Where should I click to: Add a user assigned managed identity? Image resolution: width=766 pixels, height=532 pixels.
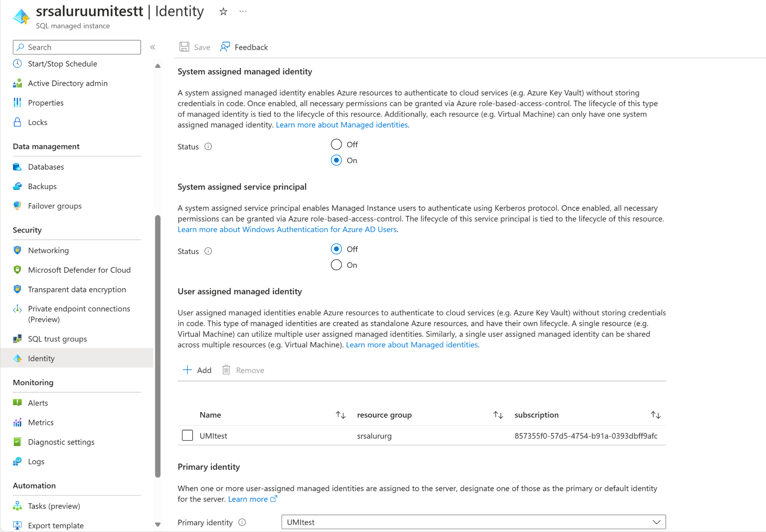197,370
